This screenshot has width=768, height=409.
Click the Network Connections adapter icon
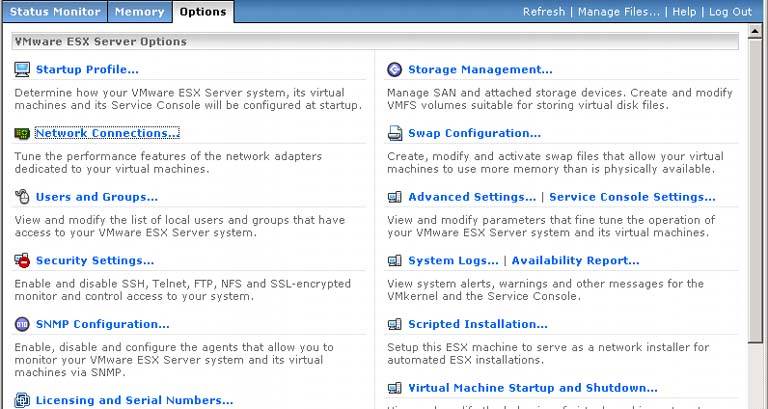pyautogui.click(x=22, y=133)
